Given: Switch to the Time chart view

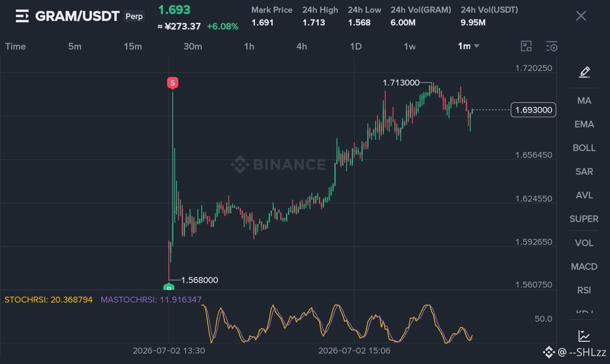Looking at the screenshot, I should coord(15,46).
